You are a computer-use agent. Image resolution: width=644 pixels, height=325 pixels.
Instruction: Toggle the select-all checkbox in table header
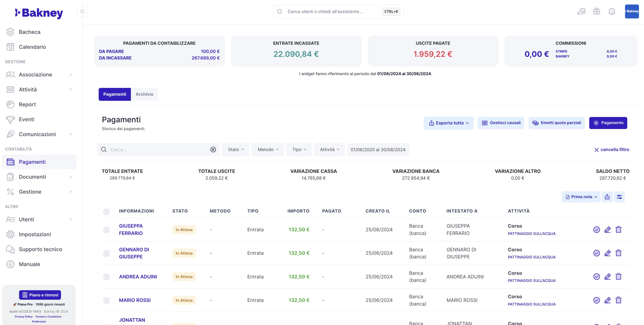(106, 211)
